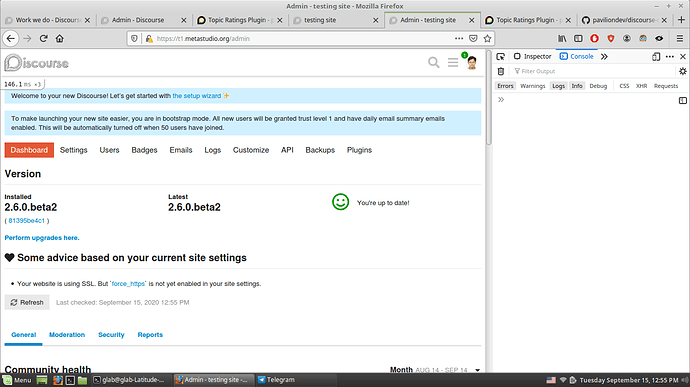Toggle the Requests console filter
Screen dimensions: 690x387
[666, 86]
